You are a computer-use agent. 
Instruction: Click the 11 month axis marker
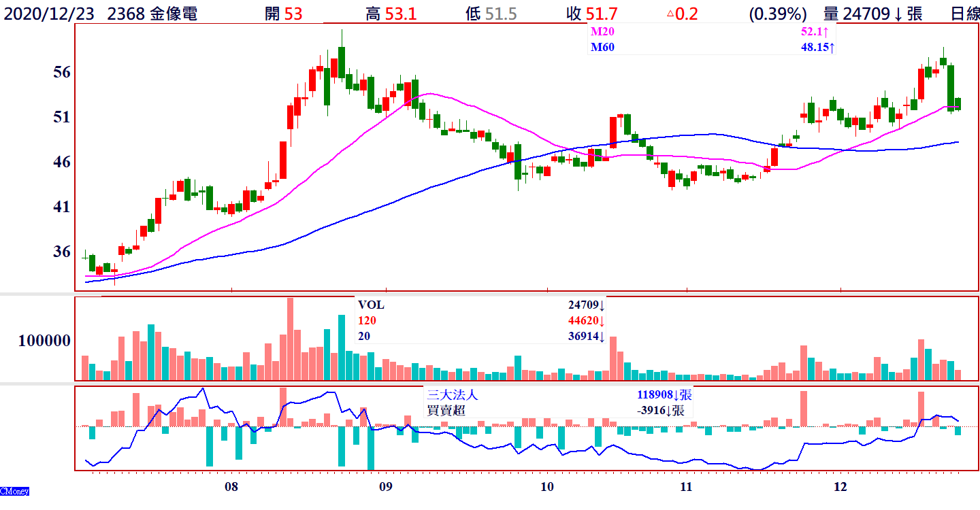tap(686, 487)
